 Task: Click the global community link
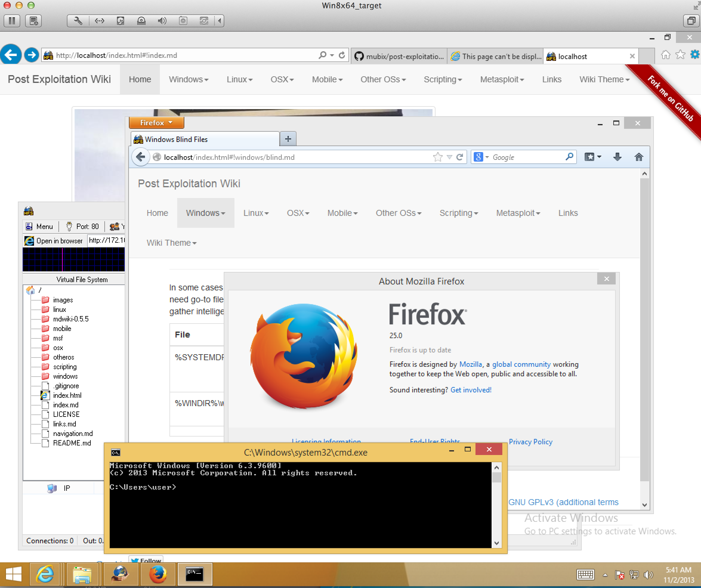pos(521,364)
